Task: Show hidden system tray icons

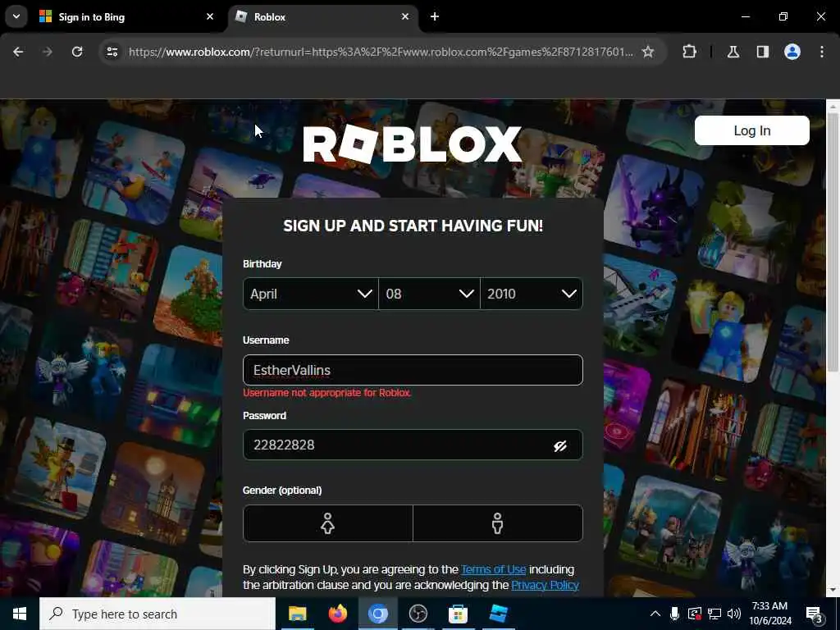Action: pos(655,614)
